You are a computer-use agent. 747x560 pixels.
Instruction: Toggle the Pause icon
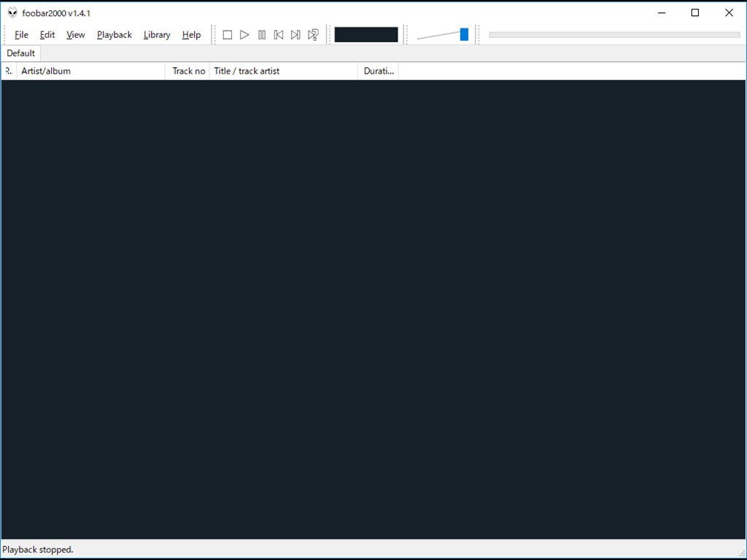point(262,34)
